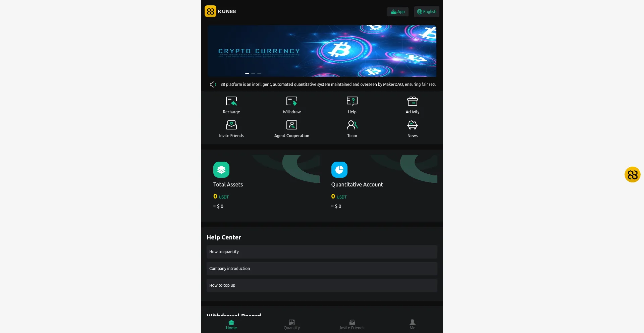The image size is (644, 333).
Task: Open the Help question icon
Action: click(x=352, y=101)
